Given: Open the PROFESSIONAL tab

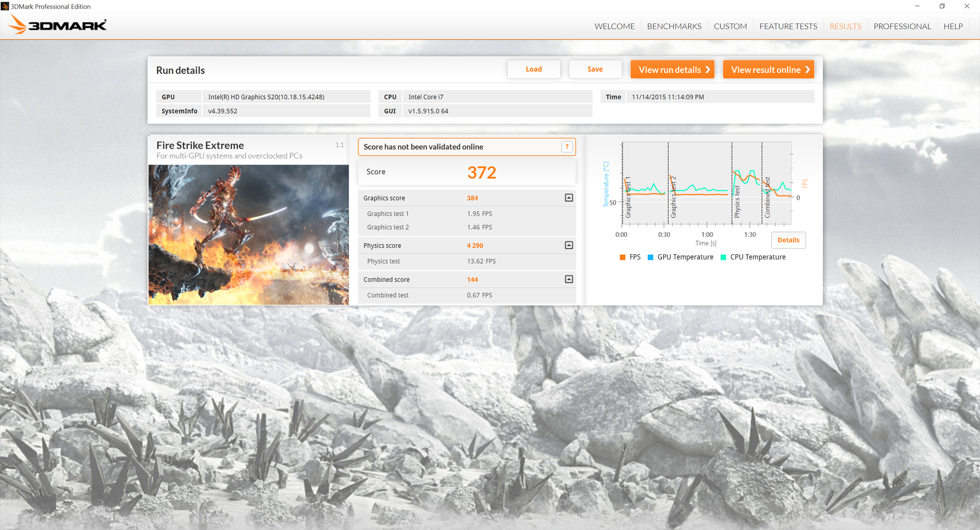Looking at the screenshot, I should [902, 26].
